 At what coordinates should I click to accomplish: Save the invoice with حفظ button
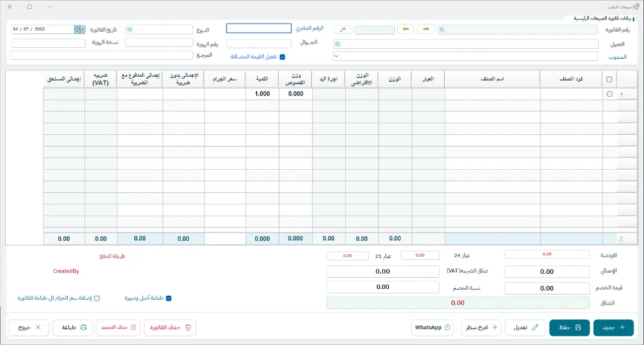tap(570, 328)
